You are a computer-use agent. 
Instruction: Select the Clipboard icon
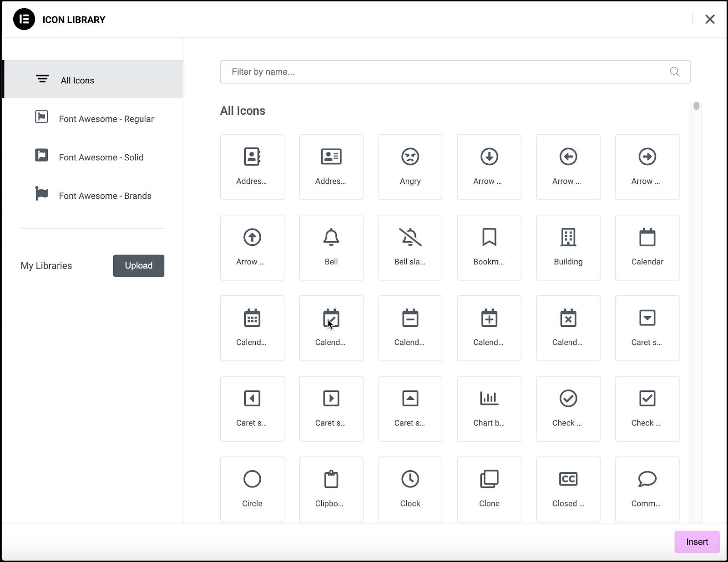331,489
